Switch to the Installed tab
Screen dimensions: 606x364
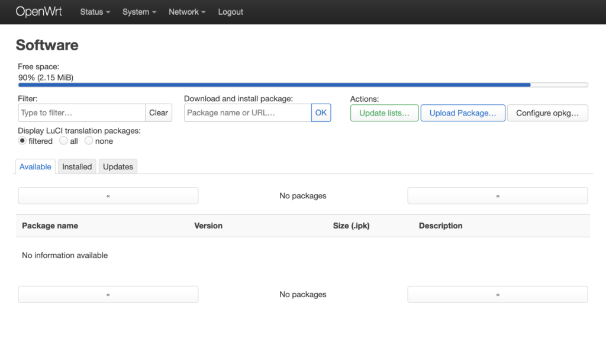click(77, 167)
